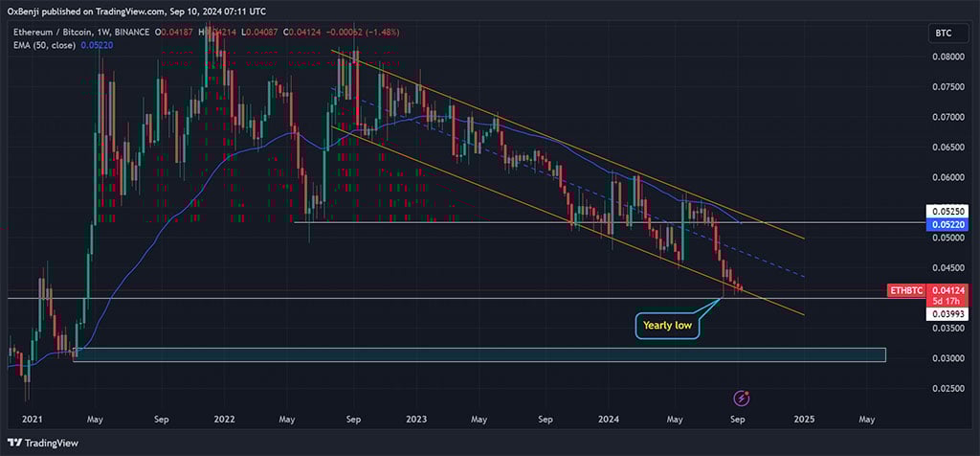Screen dimensions: 980x456
Task: Click the Yearly low callout label
Action: coord(667,326)
